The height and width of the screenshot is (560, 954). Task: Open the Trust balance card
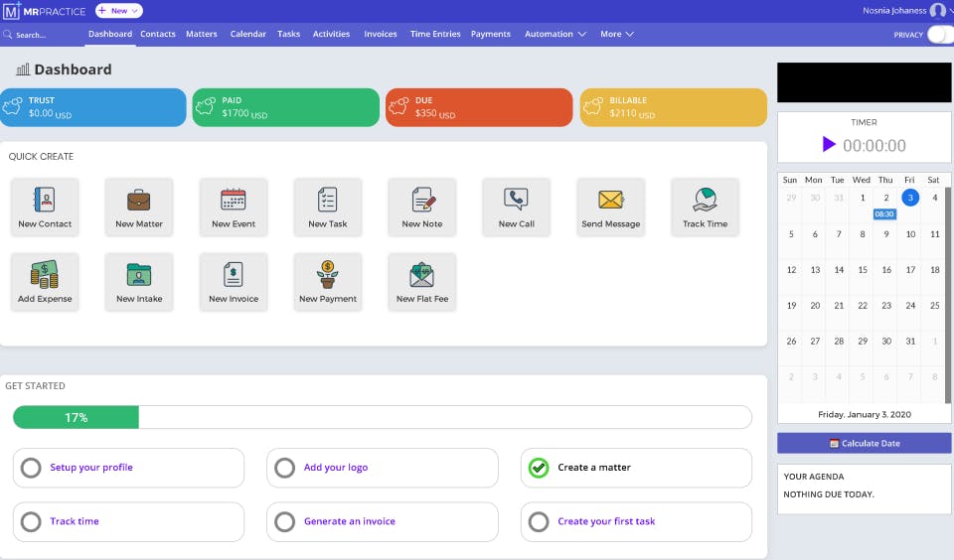(x=93, y=107)
